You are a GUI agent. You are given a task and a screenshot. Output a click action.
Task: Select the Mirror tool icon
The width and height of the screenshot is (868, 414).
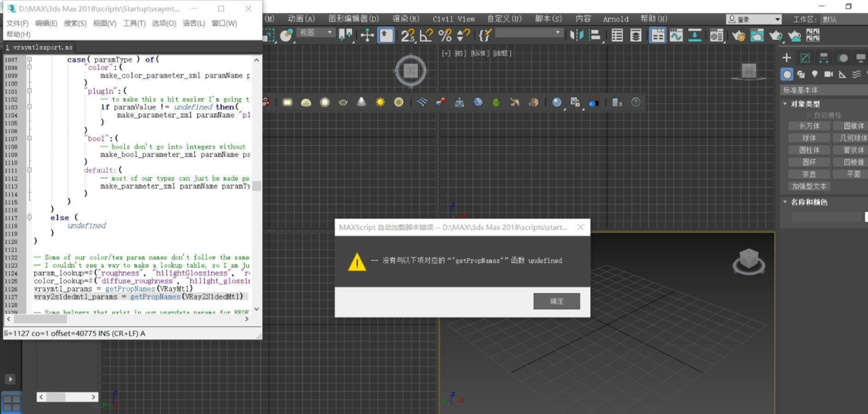click(576, 36)
